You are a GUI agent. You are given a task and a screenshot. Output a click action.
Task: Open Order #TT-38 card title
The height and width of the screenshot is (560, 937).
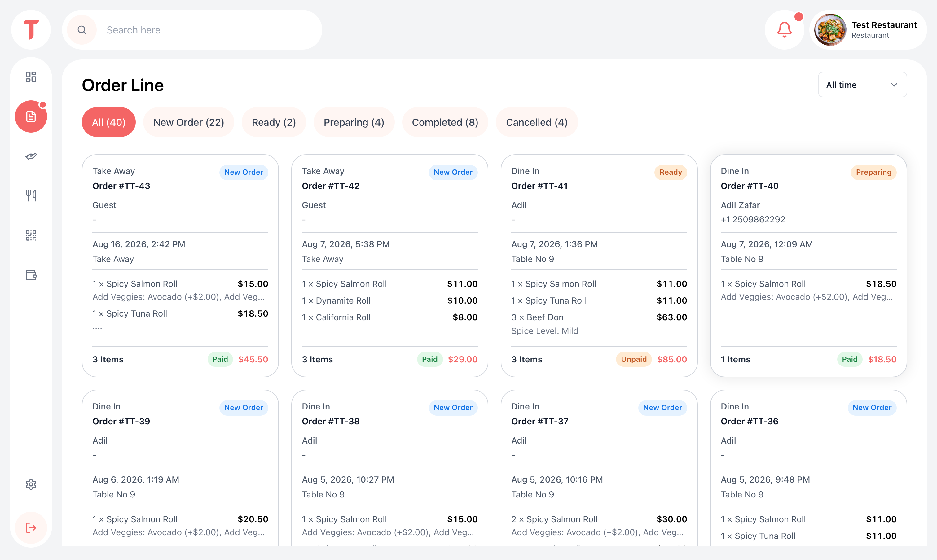pos(331,421)
